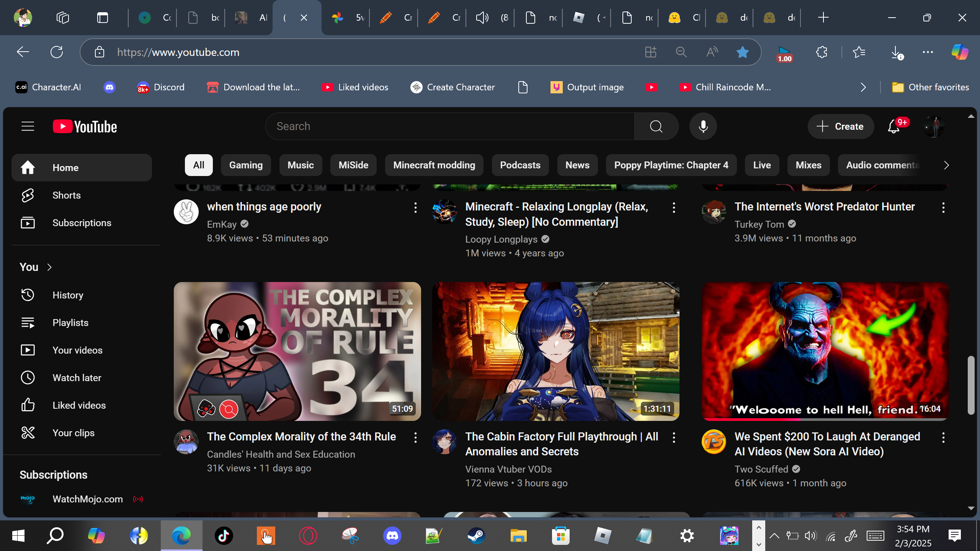This screenshot has height=551, width=980.
Task: Expand the hidden favorites bar overflow
Action: (x=863, y=87)
